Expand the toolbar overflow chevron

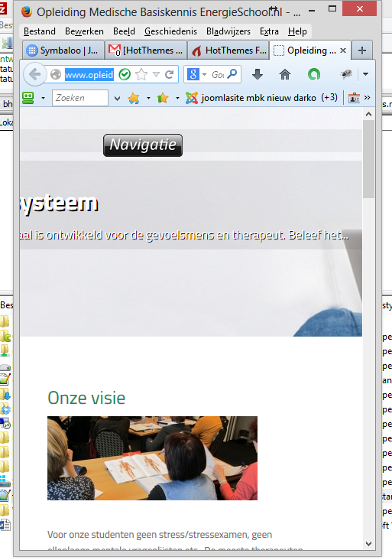tap(367, 97)
